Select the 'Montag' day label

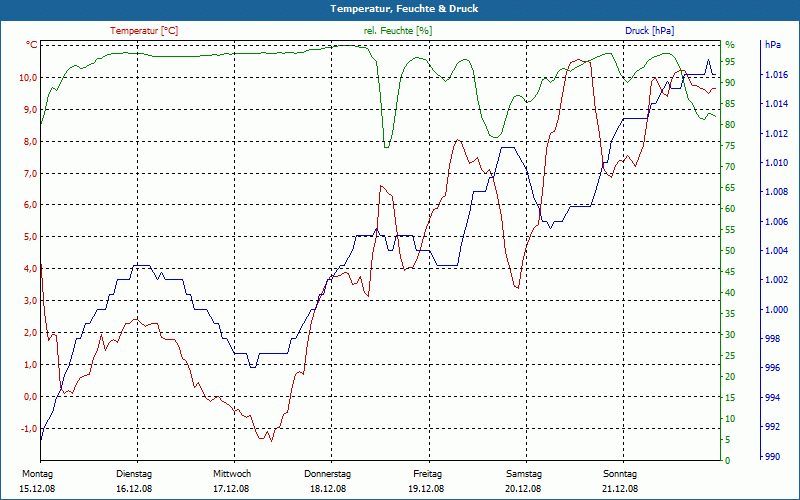37,473
